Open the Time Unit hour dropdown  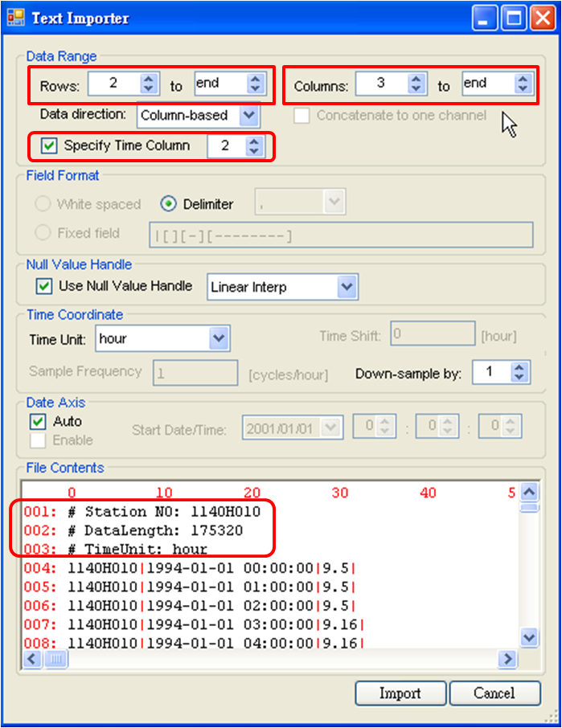click(219, 338)
